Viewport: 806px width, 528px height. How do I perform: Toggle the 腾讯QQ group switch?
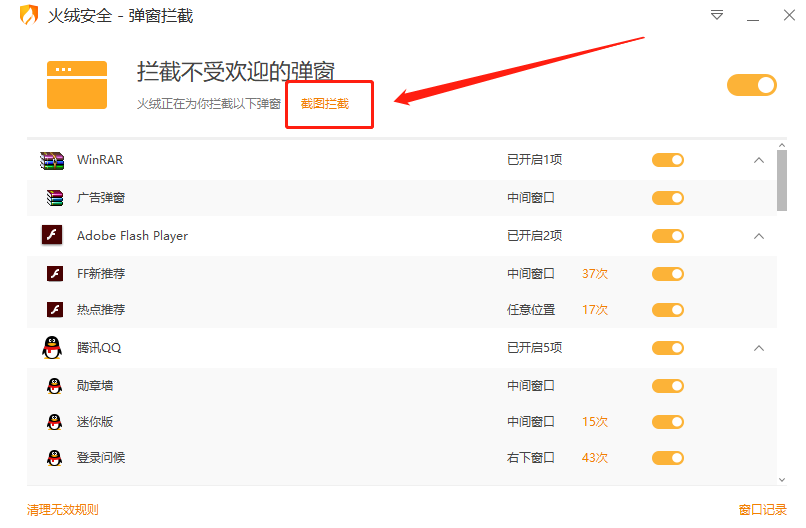pos(668,348)
